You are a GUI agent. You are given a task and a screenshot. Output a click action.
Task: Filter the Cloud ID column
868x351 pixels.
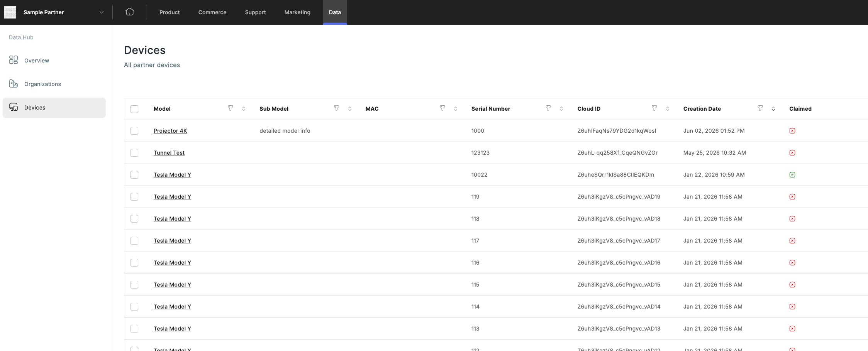point(654,108)
